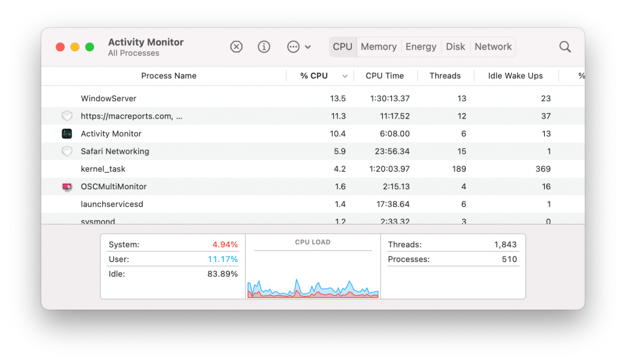Click the 23:56.34 CPU time cell
626x364 pixels.
coord(392,151)
